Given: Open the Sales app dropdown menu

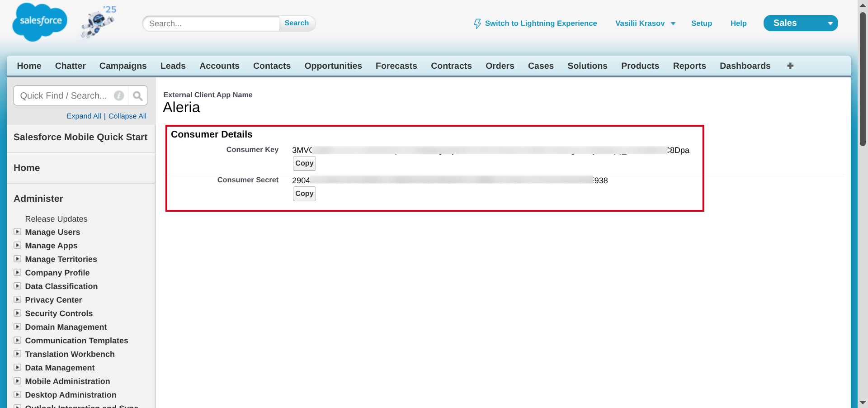Looking at the screenshot, I should coord(800,23).
